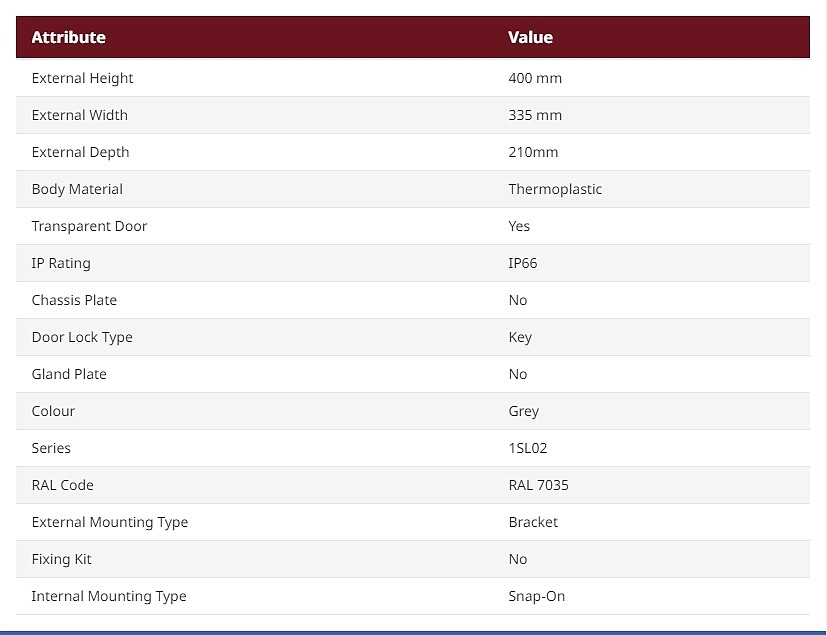Click the RAL 7035 code value
This screenshot has width=827, height=635.
coord(538,485)
